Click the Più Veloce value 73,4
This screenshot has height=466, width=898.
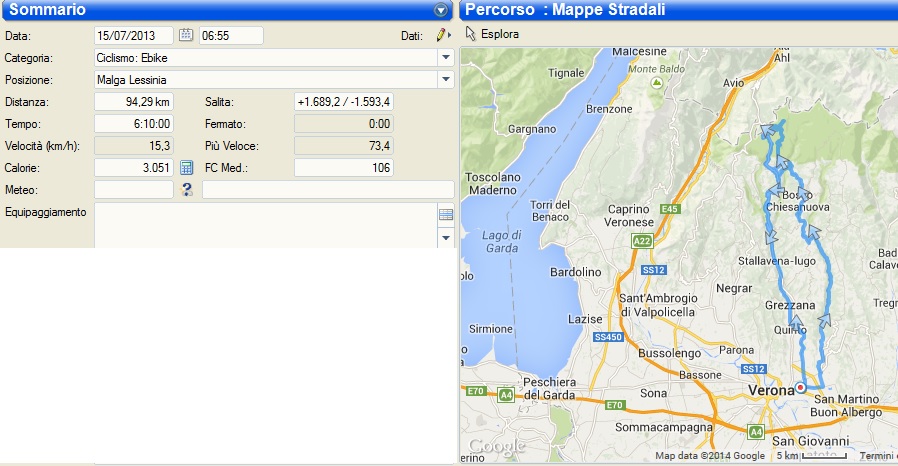[x=344, y=146]
